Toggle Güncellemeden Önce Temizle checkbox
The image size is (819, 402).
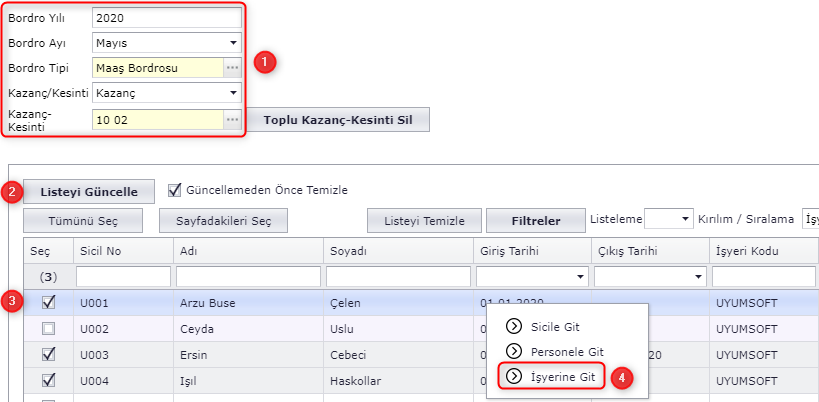175,190
